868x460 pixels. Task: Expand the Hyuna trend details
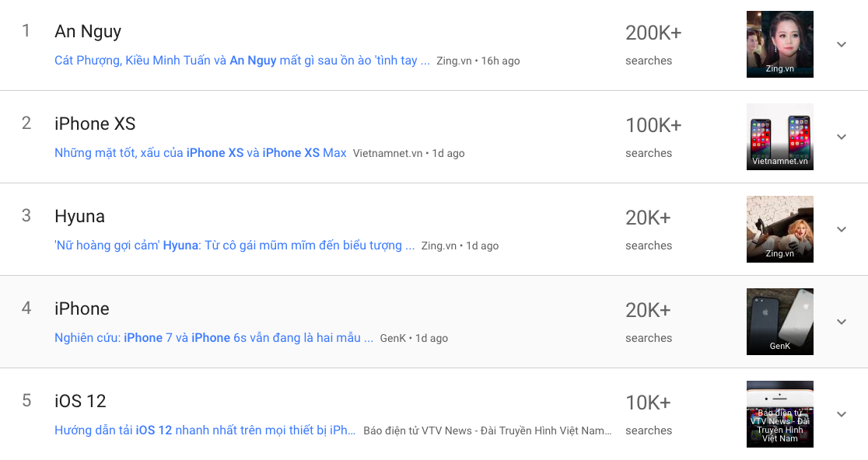click(841, 229)
